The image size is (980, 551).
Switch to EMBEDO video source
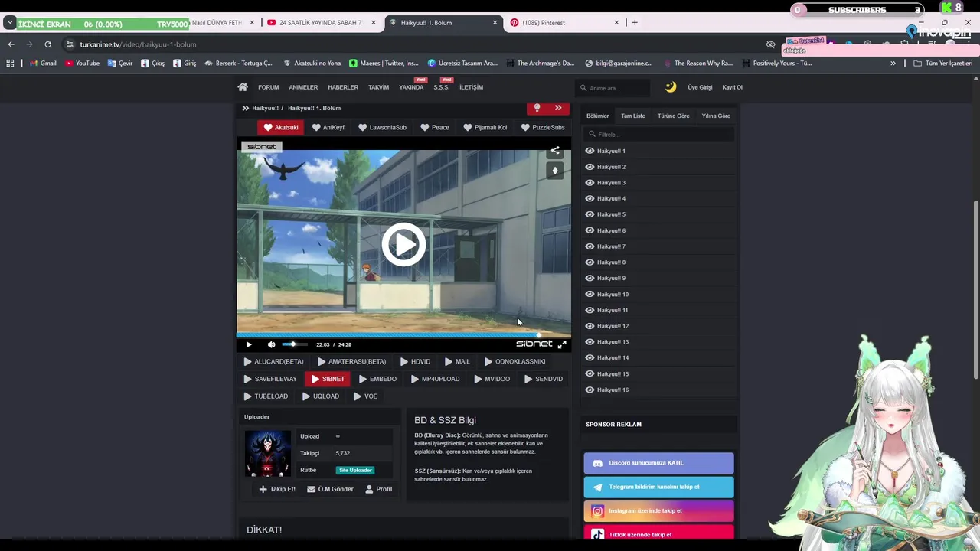pos(377,379)
